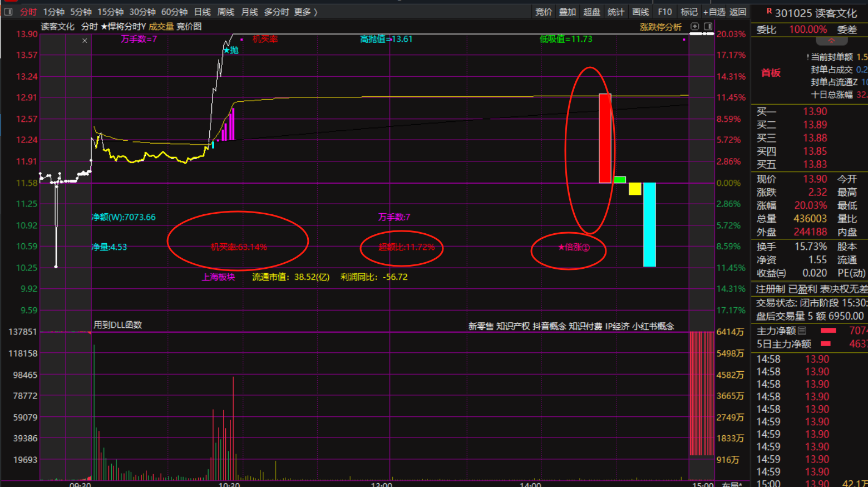
Task: Select the 成交量 volume indicator label
Action: tap(161, 26)
